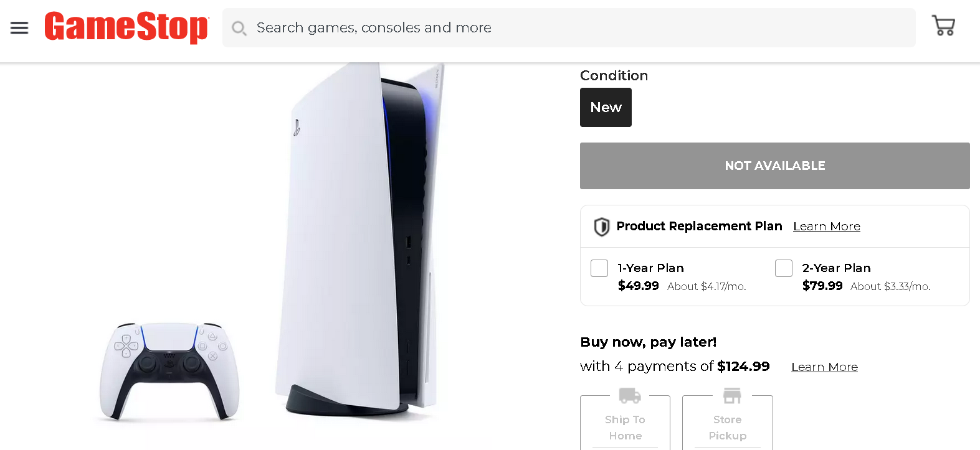
Task: Open Learn More for Buy now, pay later
Action: tap(824, 367)
